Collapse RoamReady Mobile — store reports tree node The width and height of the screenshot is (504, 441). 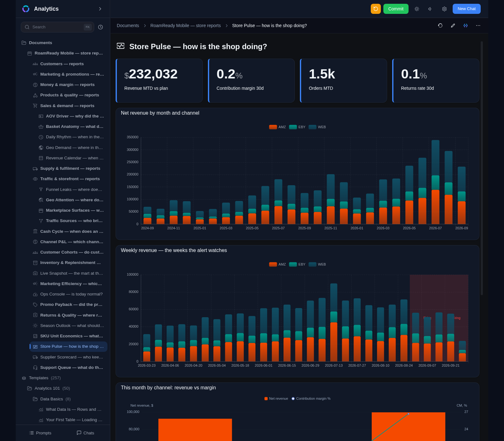tap(66, 53)
